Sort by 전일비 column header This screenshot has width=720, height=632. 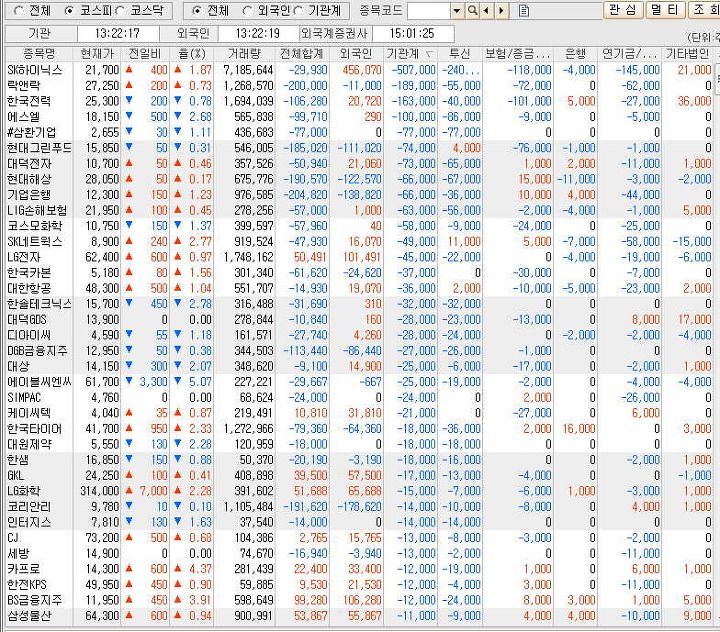point(145,54)
